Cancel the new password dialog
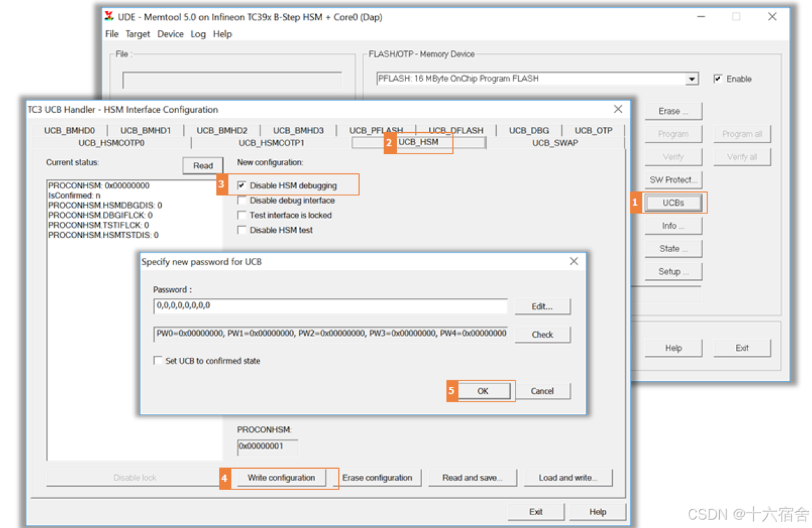This screenshot has width=812, height=528. (x=542, y=391)
